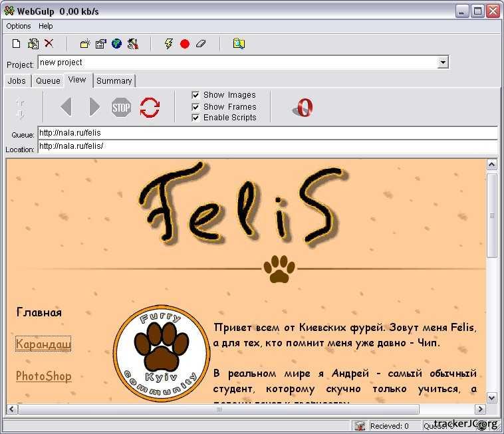Toggle the Show Frames checkbox
Screen dimensions: 504x434
tap(196, 106)
